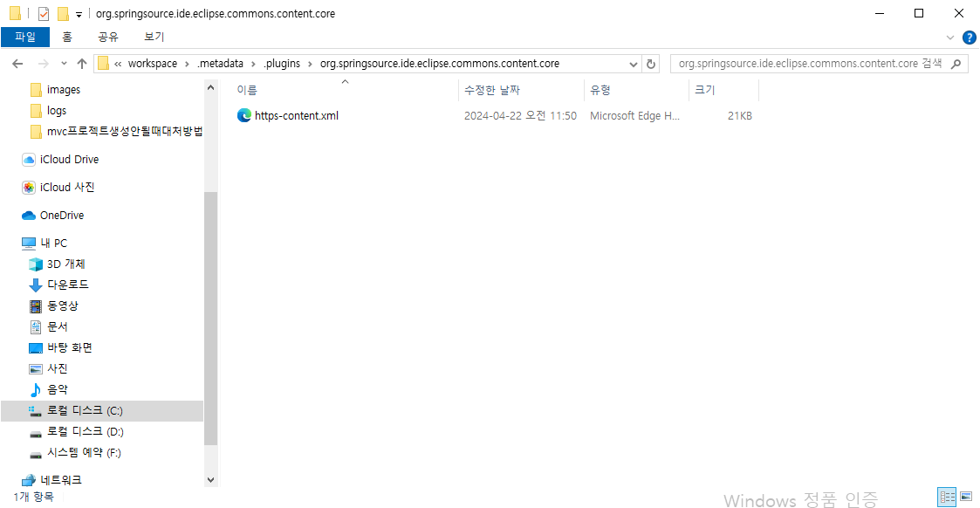Screen dimensions: 980x508
Task: Click the 문서 document icon
Action: (x=36, y=326)
